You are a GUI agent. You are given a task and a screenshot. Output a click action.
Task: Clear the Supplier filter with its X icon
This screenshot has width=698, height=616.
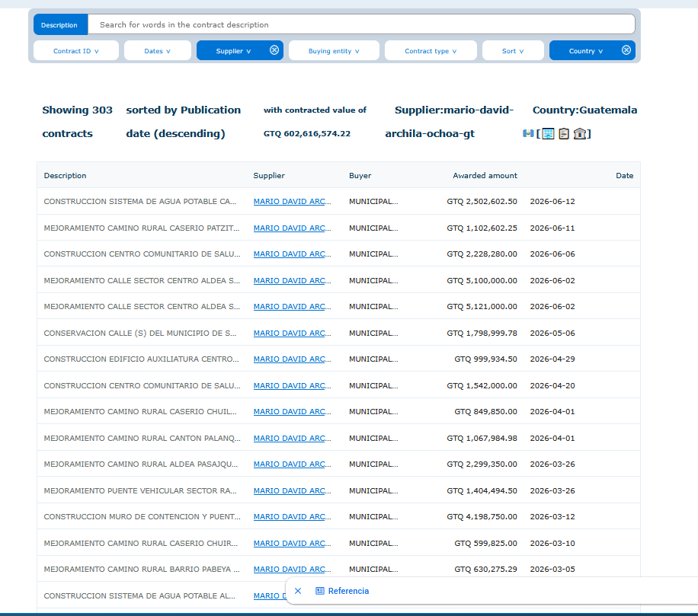click(x=274, y=50)
